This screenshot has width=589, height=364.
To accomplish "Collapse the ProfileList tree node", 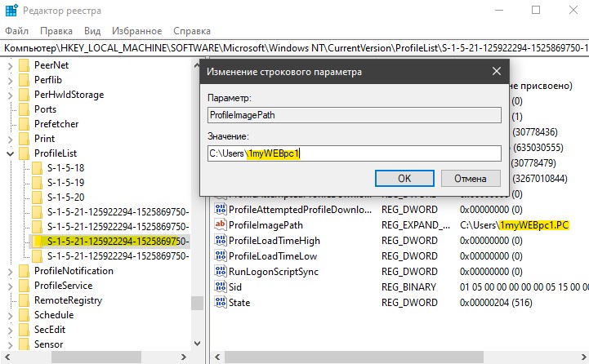I will tap(10, 153).
